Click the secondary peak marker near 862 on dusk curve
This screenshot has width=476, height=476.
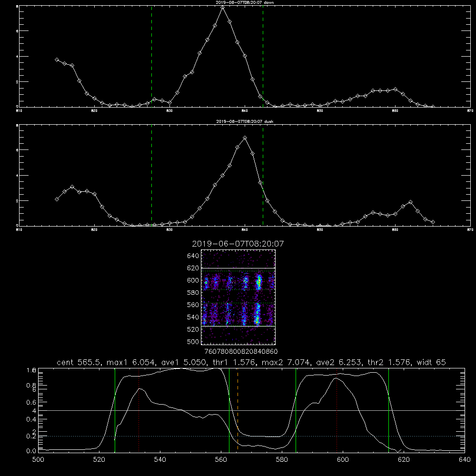pyautogui.click(x=410, y=202)
